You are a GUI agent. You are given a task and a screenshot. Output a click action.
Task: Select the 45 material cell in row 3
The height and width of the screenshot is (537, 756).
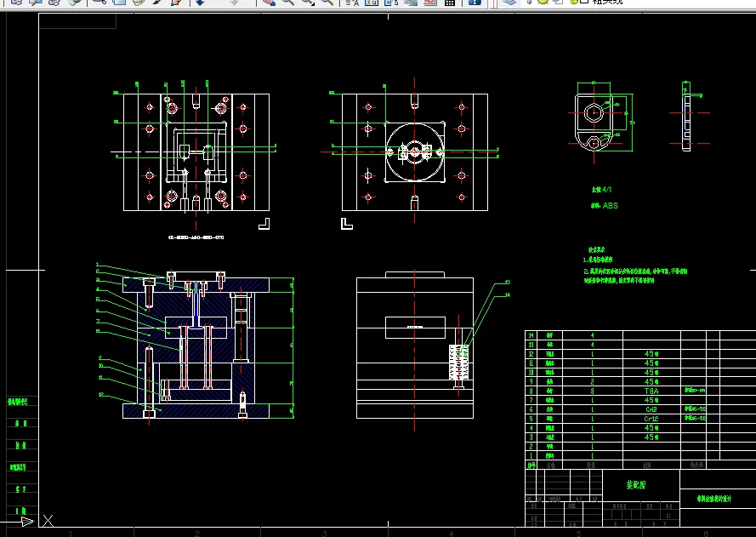tap(651, 437)
